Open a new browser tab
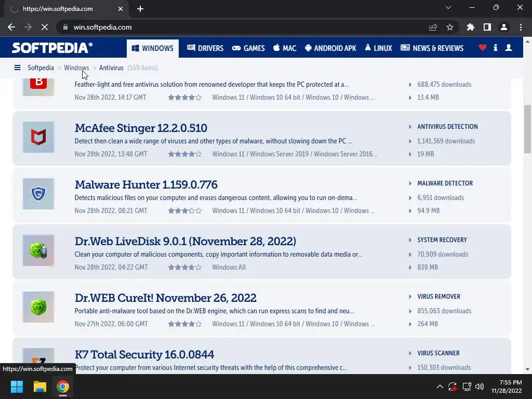This screenshot has height=399, width=532. click(x=140, y=9)
